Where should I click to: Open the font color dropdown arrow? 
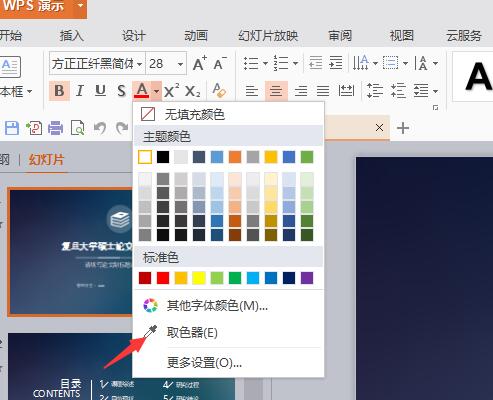coord(156,91)
